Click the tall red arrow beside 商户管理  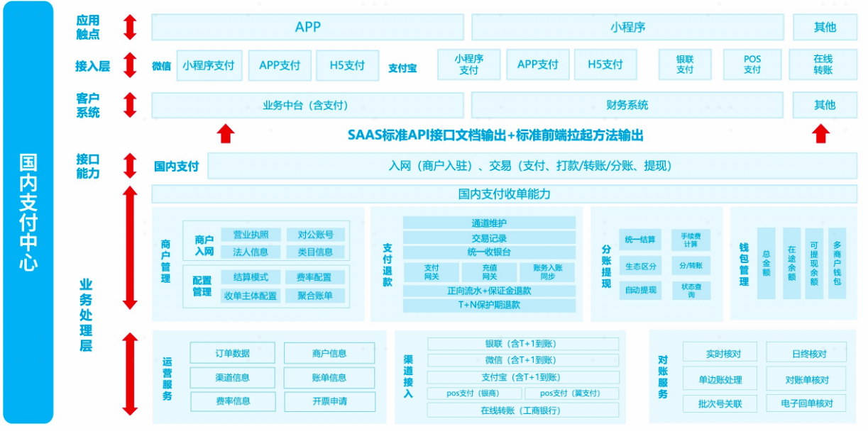pos(129,247)
